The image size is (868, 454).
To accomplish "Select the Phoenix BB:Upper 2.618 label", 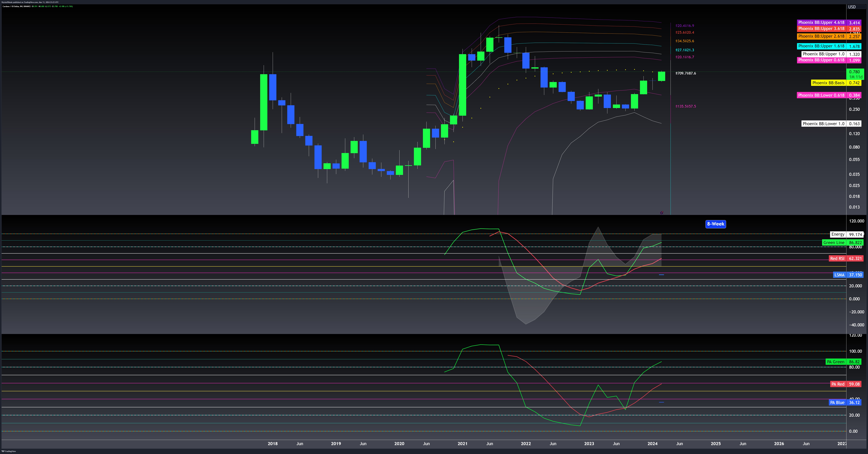I will point(821,36).
